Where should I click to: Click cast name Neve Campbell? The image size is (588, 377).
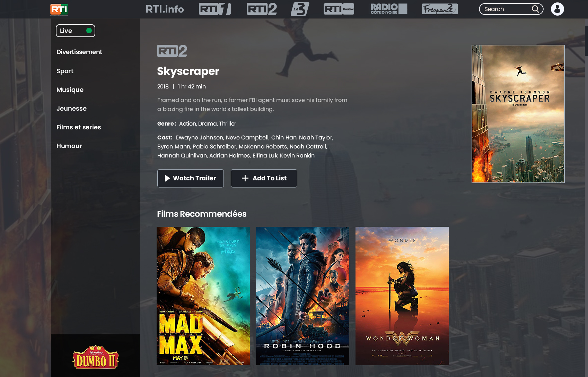(x=247, y=138)
